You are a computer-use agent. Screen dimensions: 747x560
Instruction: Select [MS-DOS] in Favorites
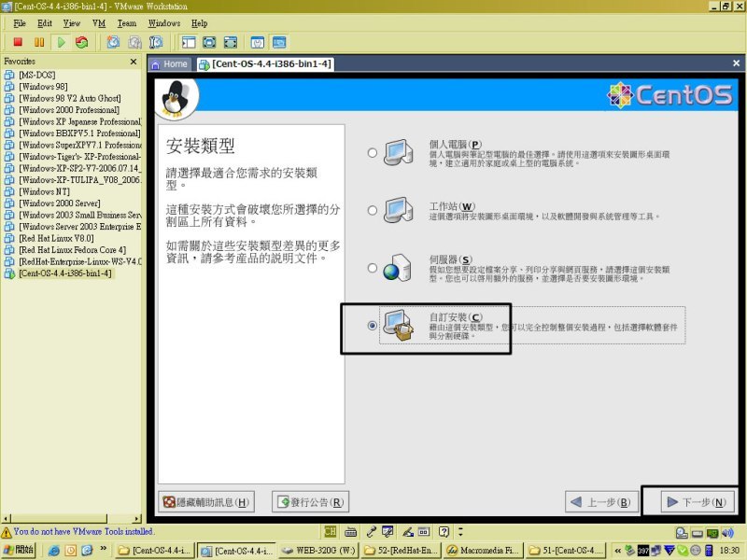click(x=36, y=75)
